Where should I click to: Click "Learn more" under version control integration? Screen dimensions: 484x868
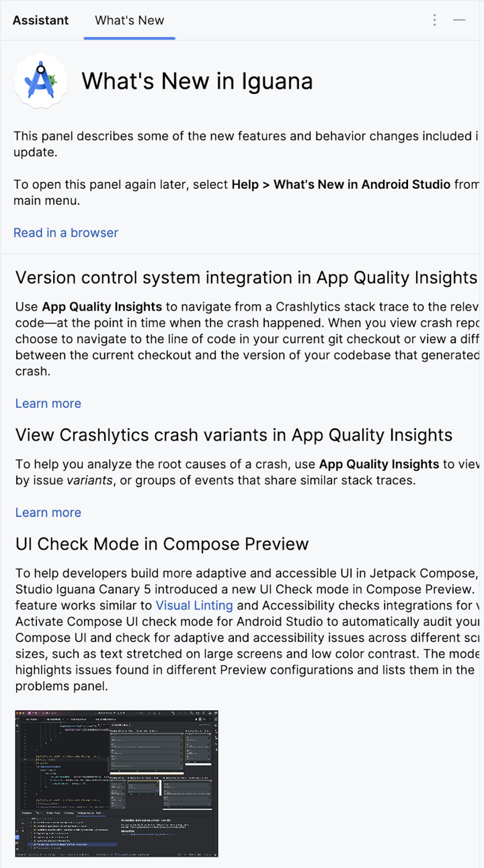[48, 403]
